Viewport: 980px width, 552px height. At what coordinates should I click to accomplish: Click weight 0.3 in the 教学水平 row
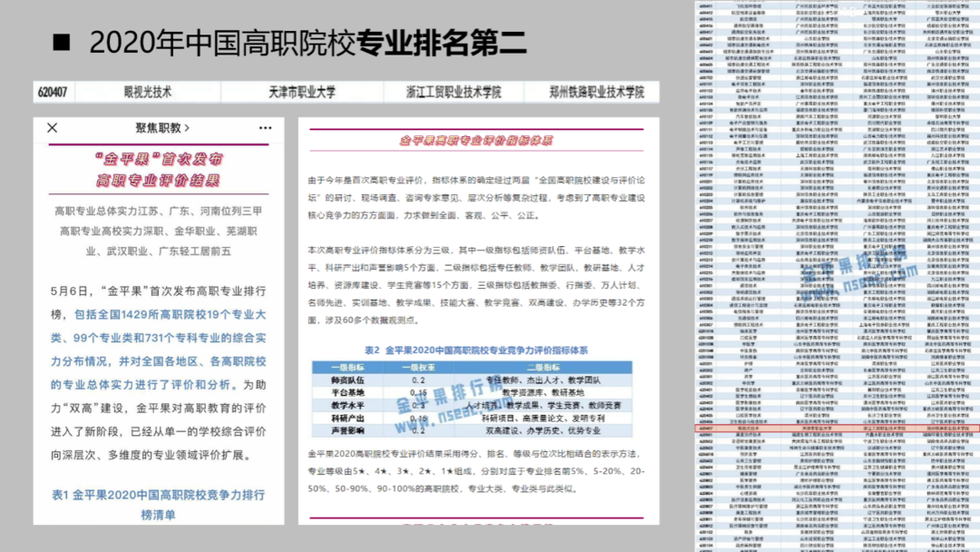(x=418, y=405)
